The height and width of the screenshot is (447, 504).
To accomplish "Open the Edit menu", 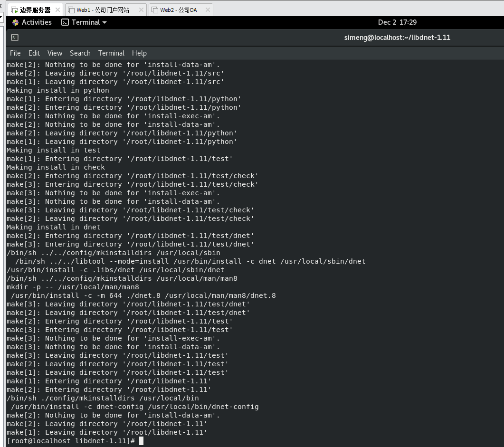I will 34,53.
